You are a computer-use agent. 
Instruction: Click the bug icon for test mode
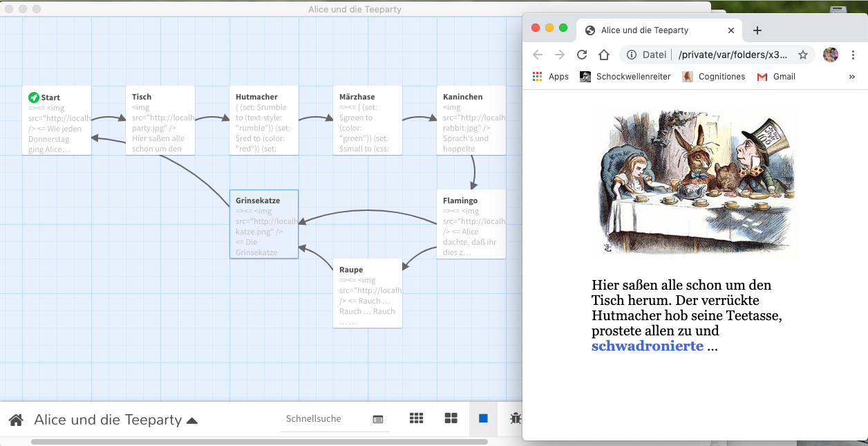pos(516,418)
